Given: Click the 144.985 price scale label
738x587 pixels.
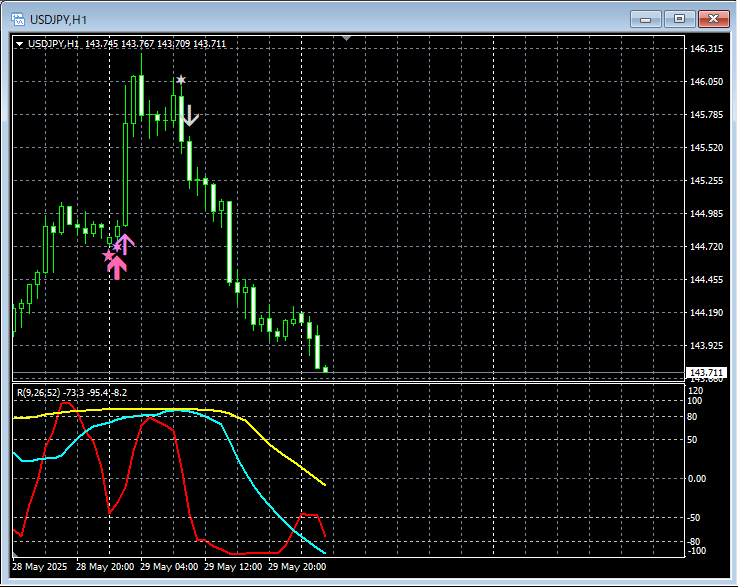Looking at the screenshot, I should coord(706,213).
